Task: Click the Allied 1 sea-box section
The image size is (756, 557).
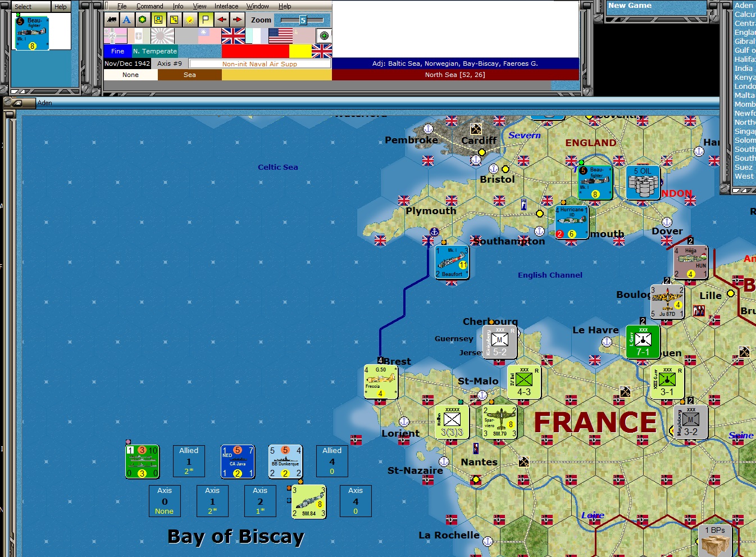Action: click(189, 461)
